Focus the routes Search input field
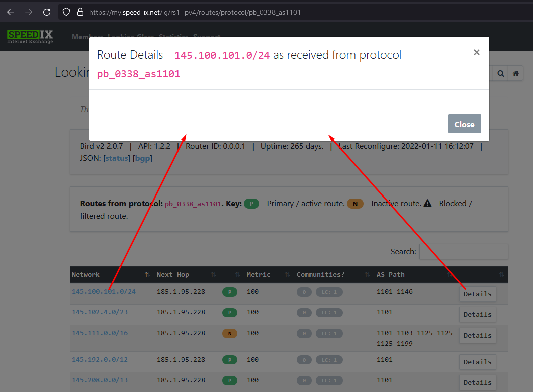Viewport: 533px width, 392px height. point(464,251)
